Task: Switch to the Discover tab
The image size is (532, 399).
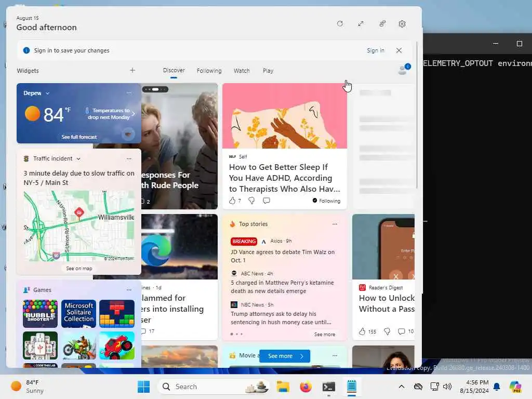Action: [174, 70]
